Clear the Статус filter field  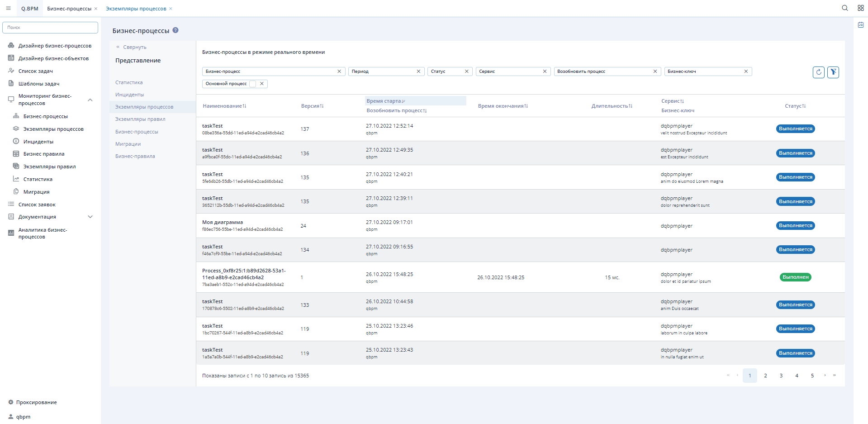(x=467, y=71)
